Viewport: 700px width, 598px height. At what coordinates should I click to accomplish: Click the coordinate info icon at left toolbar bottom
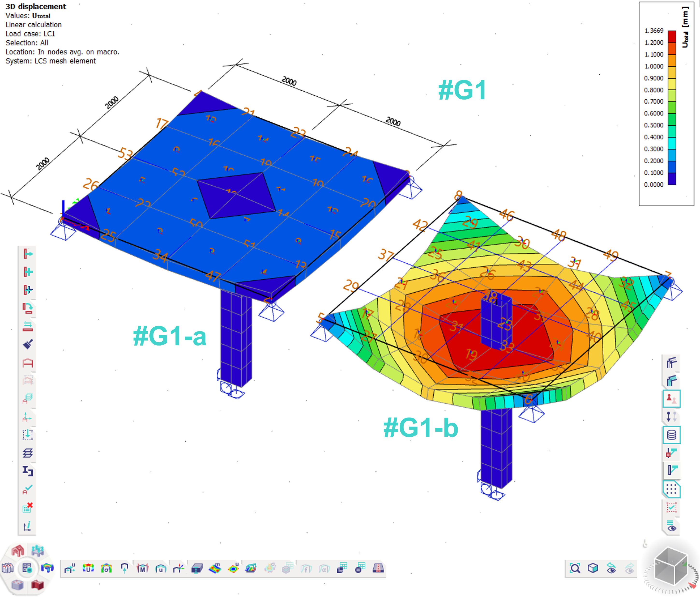click(28, 525)
